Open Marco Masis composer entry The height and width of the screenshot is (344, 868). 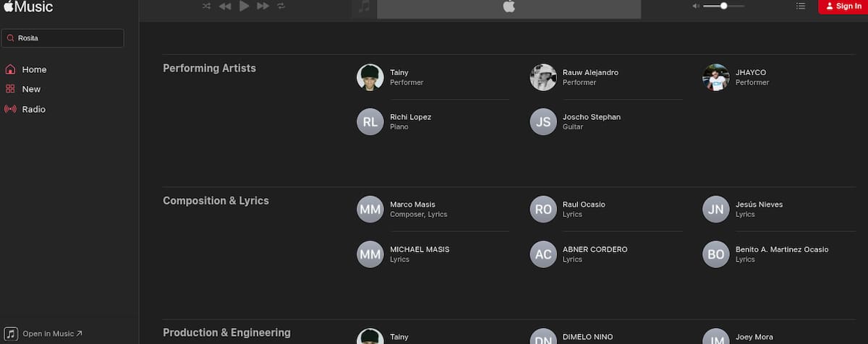(412, 209)
